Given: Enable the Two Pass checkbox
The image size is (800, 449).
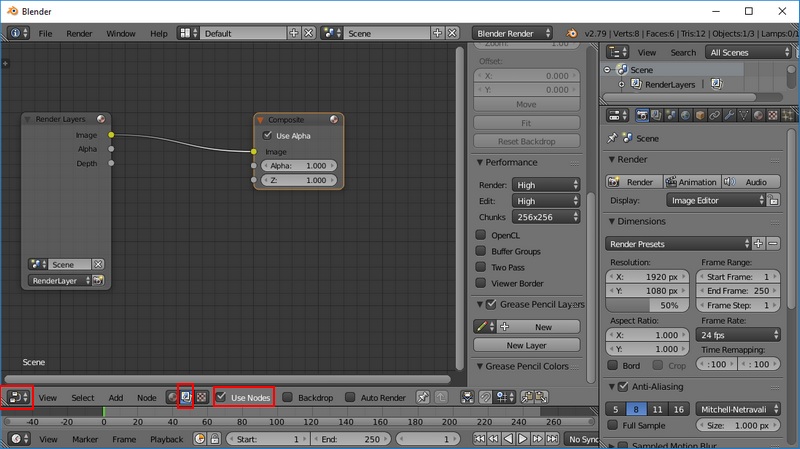Looking at the screenshot, I should click(481, 267).
